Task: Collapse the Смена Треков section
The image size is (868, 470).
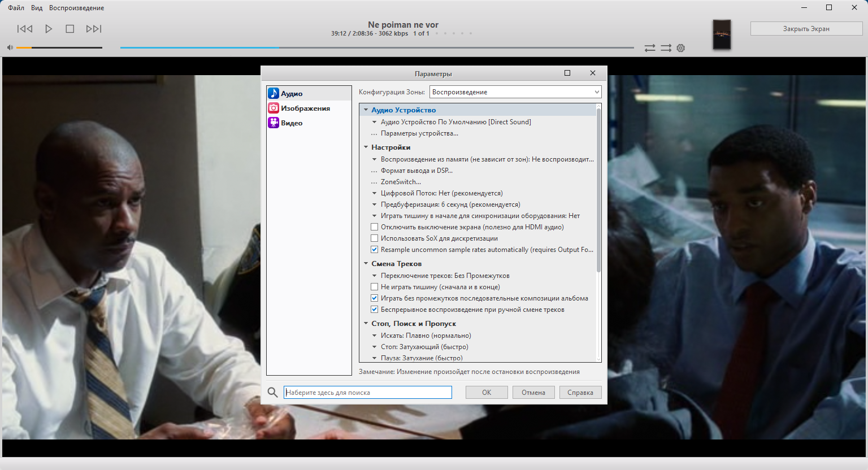Action: coord(366,264)
